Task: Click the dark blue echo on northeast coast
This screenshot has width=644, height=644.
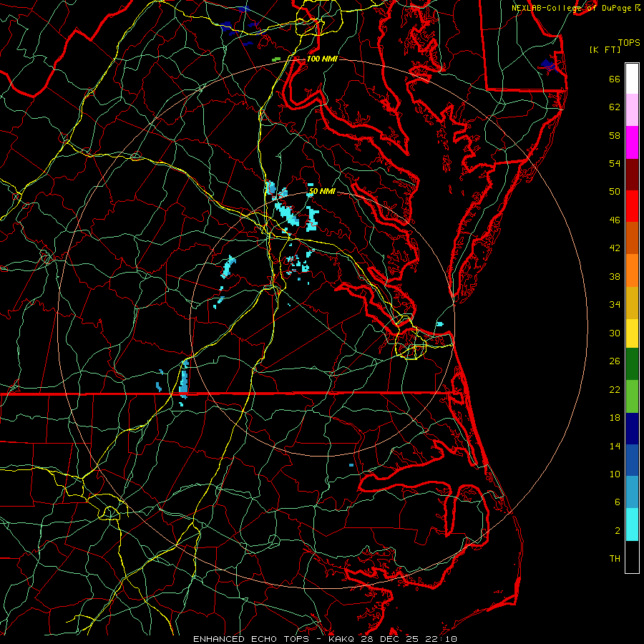Action: tap(547, 64)
